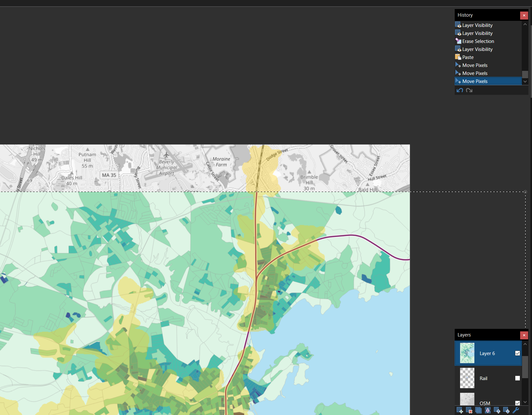The width and height of the screenshot is (532, 415).
Task: Delete the current layer
Action: pos(469,411)
